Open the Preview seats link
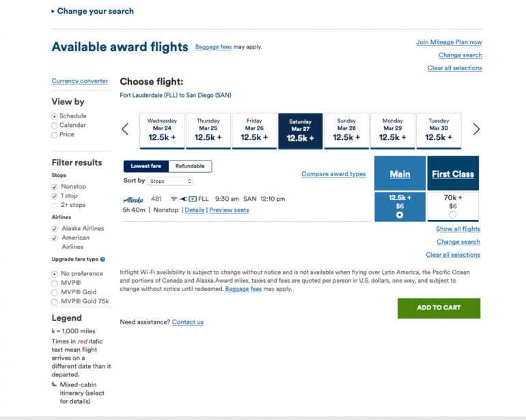 coord(229,210)
